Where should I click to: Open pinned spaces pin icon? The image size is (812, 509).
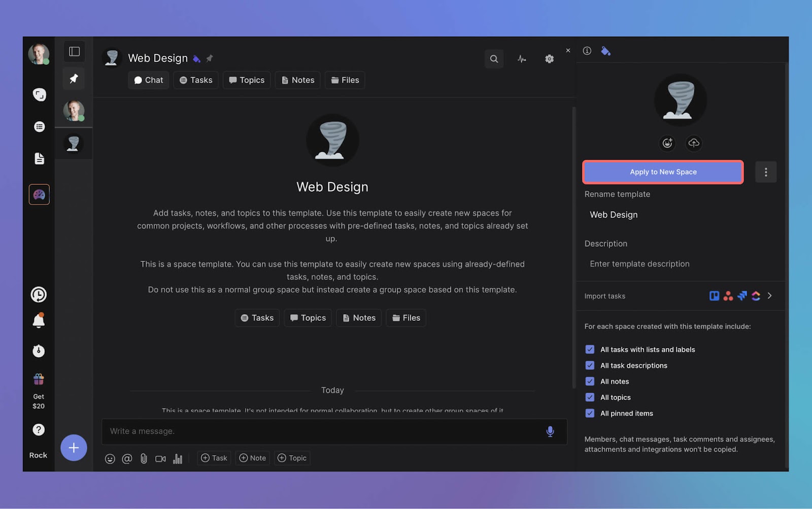[74, 78]
